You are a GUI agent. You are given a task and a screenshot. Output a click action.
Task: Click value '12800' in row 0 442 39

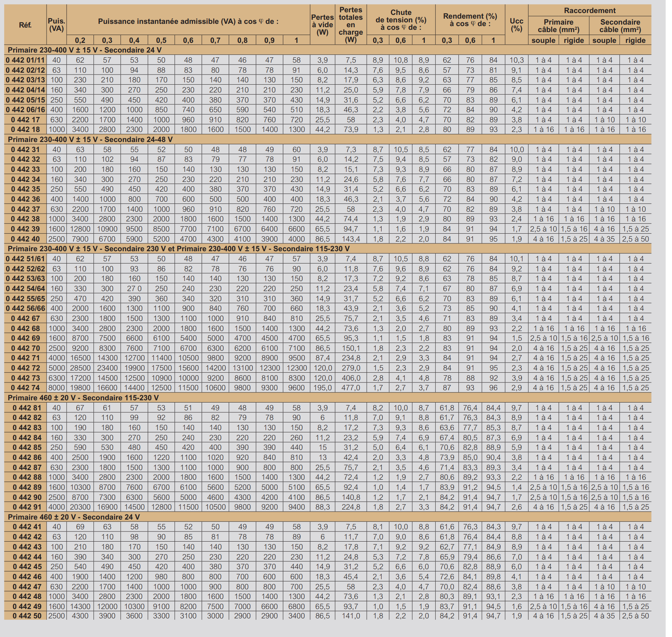(x=80, y=229)
